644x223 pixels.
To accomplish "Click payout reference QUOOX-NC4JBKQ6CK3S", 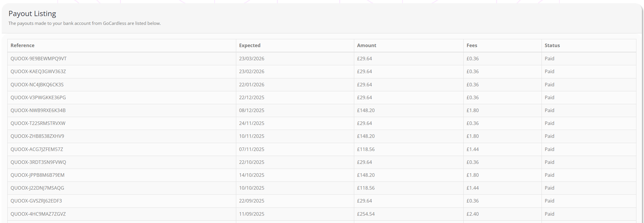I will click(x=37, y=85).
